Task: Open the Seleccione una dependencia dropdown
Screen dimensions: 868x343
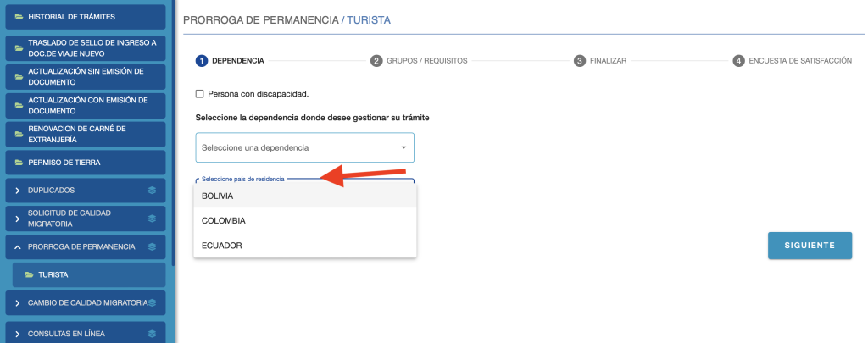Action: point(304,147)
